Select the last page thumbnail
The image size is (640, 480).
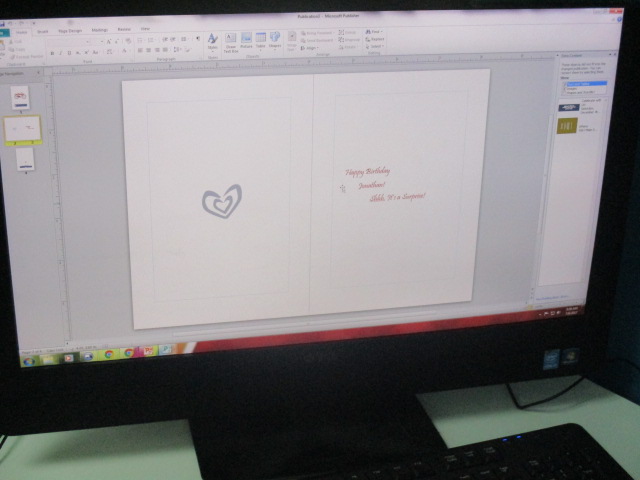point(25,159)
